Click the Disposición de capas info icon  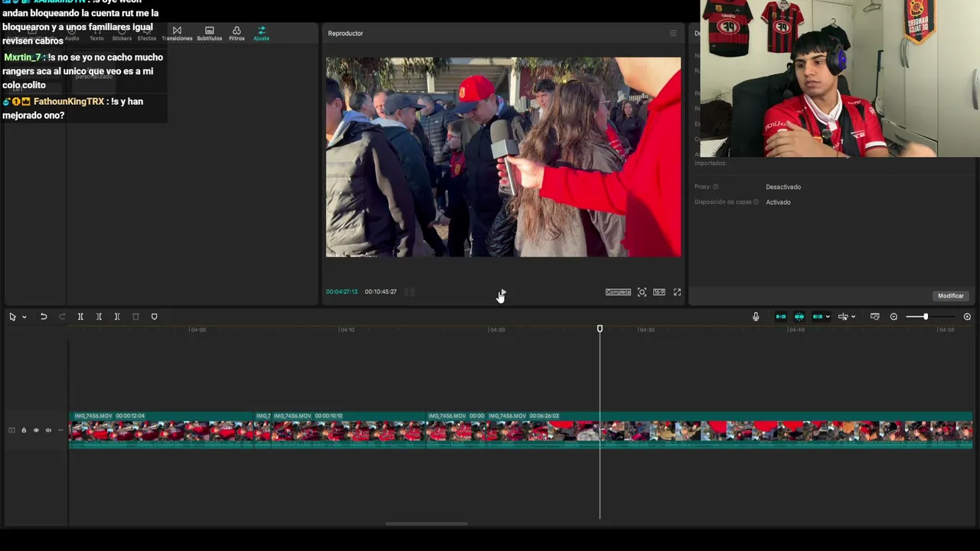coord(756,202)
